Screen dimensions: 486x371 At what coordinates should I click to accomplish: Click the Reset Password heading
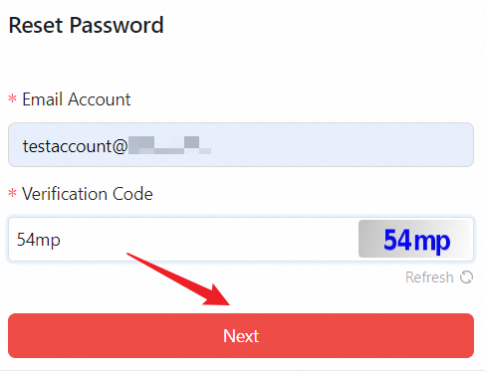(86, 25)
